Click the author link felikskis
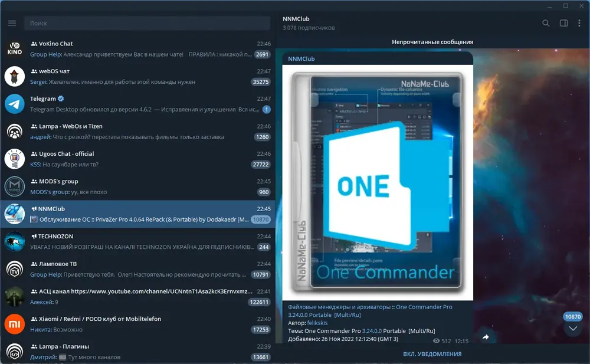 317,323
